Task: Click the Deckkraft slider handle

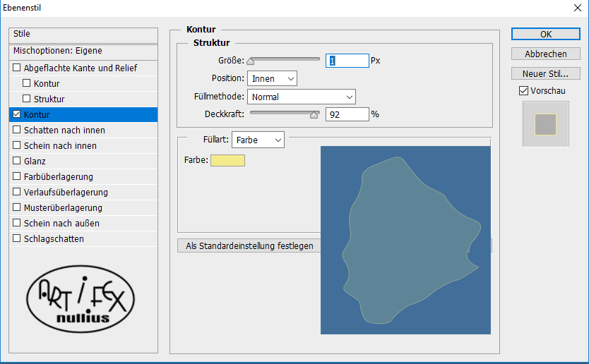Action: (314, 115)
